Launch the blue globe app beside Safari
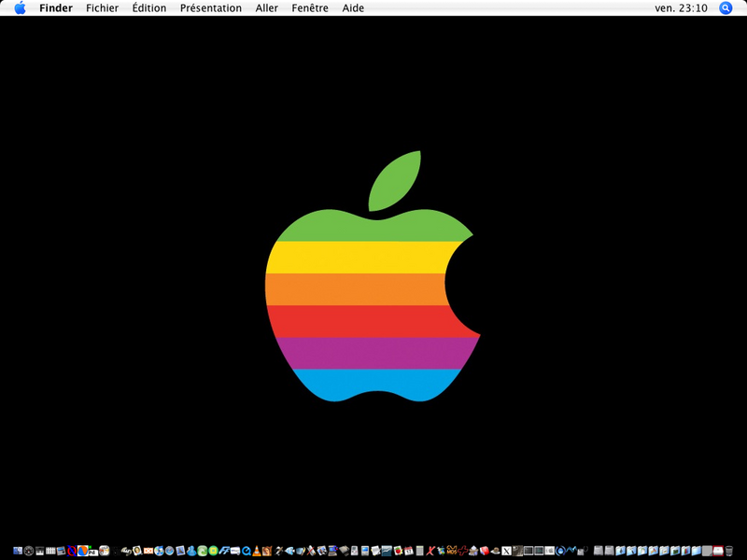The height and width of the screenshot is (560, 747). [159, 551]
